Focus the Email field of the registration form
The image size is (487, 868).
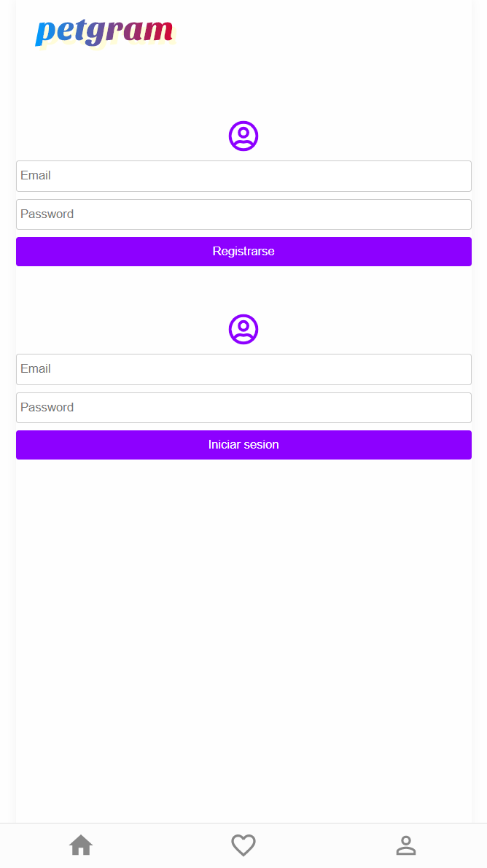coord(243,176)
